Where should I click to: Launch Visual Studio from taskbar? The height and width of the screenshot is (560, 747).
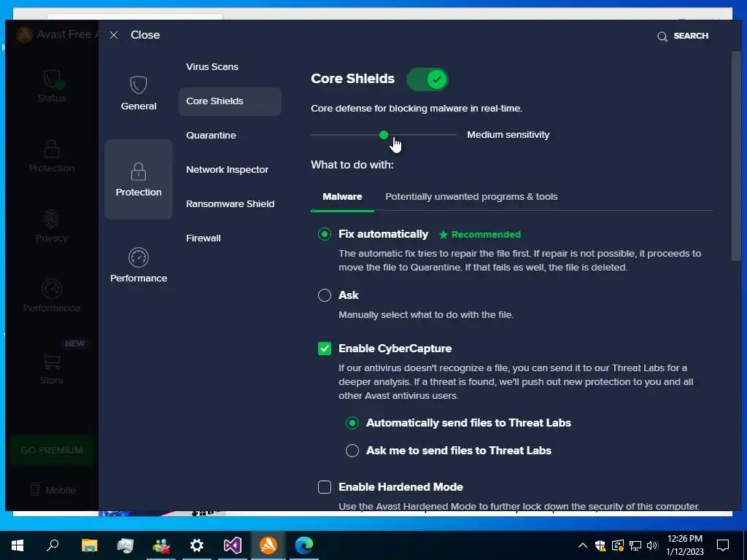[x=233, y=545]
